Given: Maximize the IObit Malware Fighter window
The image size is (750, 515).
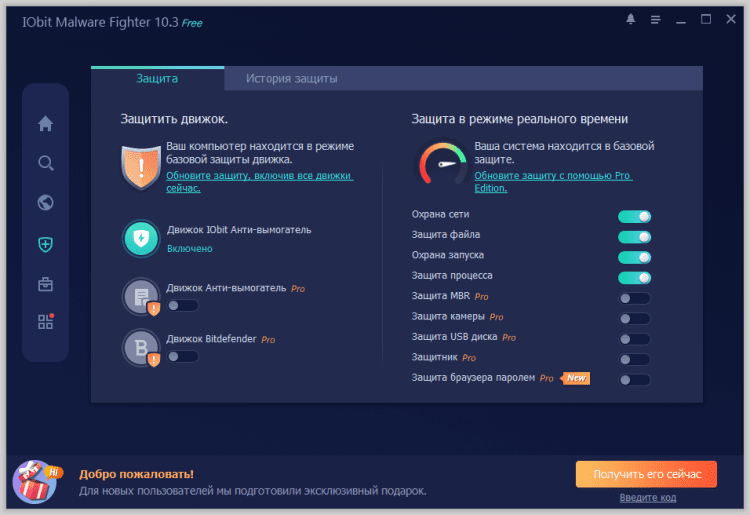Looking at the screenshot, I should click(x=706, y=19).
